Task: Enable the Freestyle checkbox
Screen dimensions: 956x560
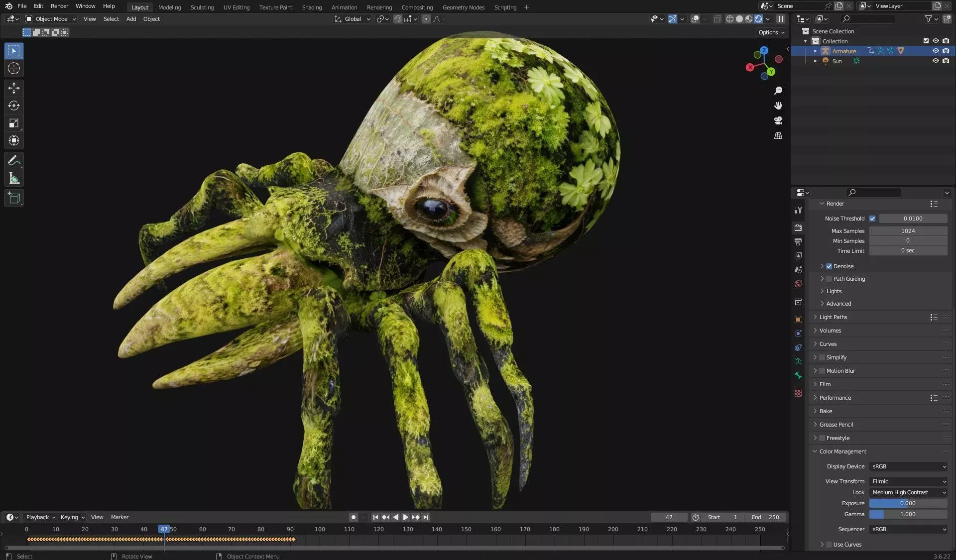Action: click(822, 438)
